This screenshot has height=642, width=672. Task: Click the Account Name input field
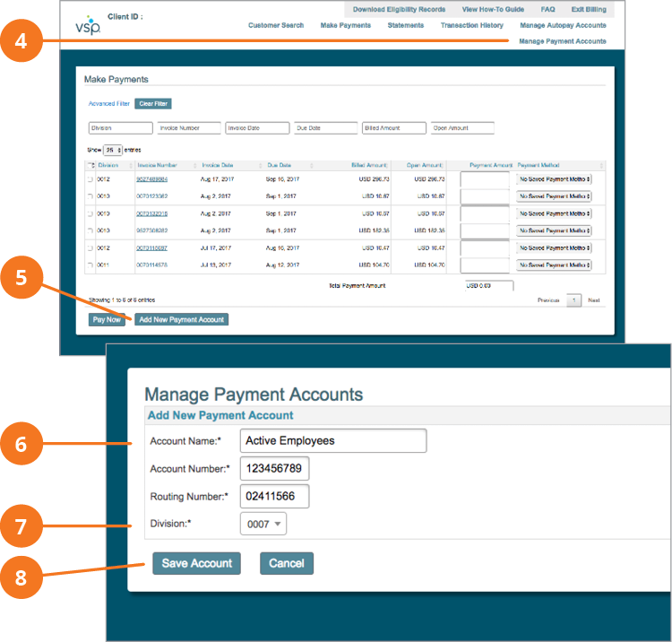tap(333, 440)
